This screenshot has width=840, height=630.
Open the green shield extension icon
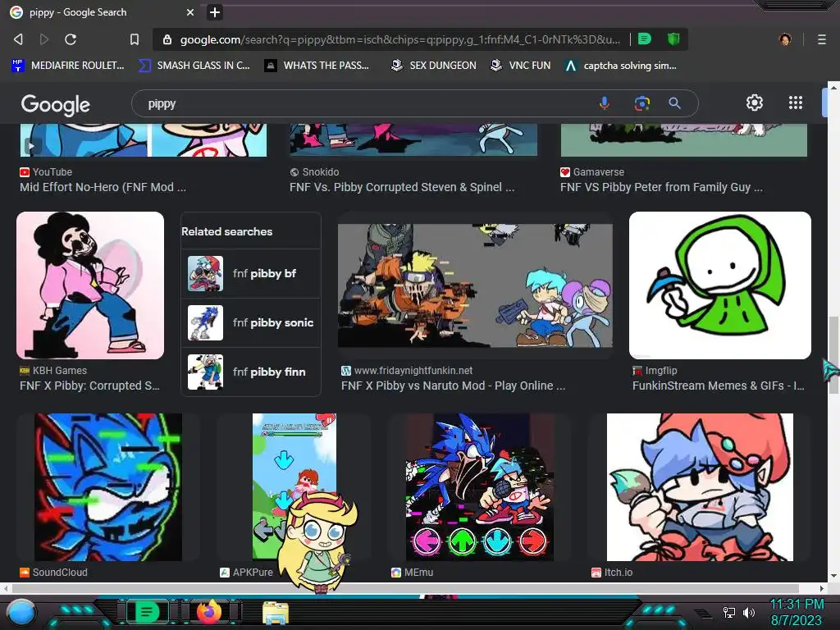point(673,39)
